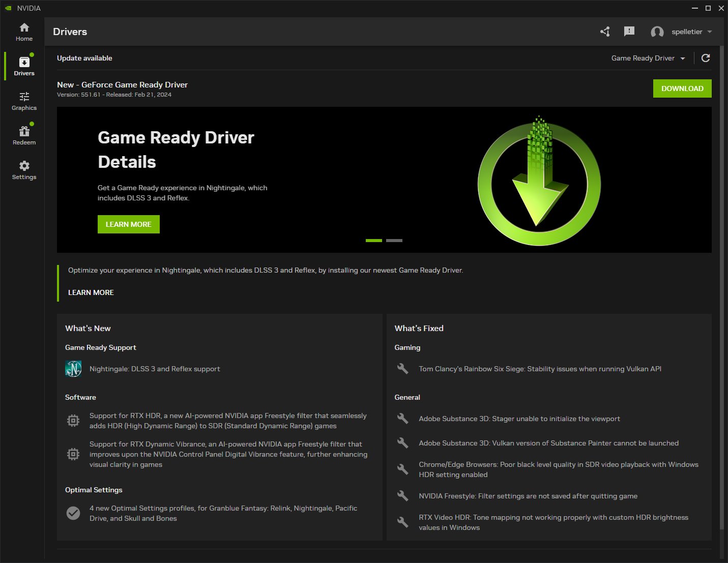Click 'Vulkan version of Substance Painter' fix text
This screenshot has width=728, height=563.
point(549,443)
